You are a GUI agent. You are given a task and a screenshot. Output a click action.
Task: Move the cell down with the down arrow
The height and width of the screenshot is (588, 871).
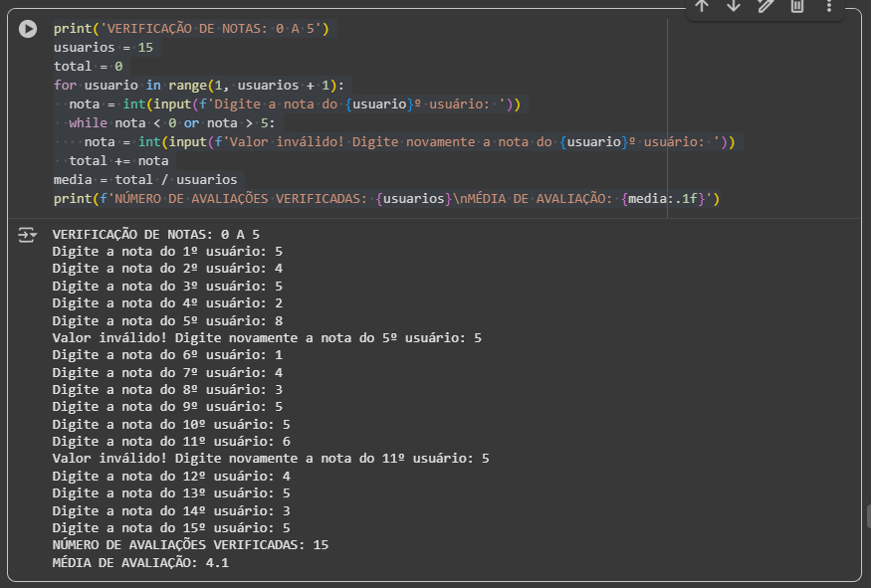pos(734,6)
